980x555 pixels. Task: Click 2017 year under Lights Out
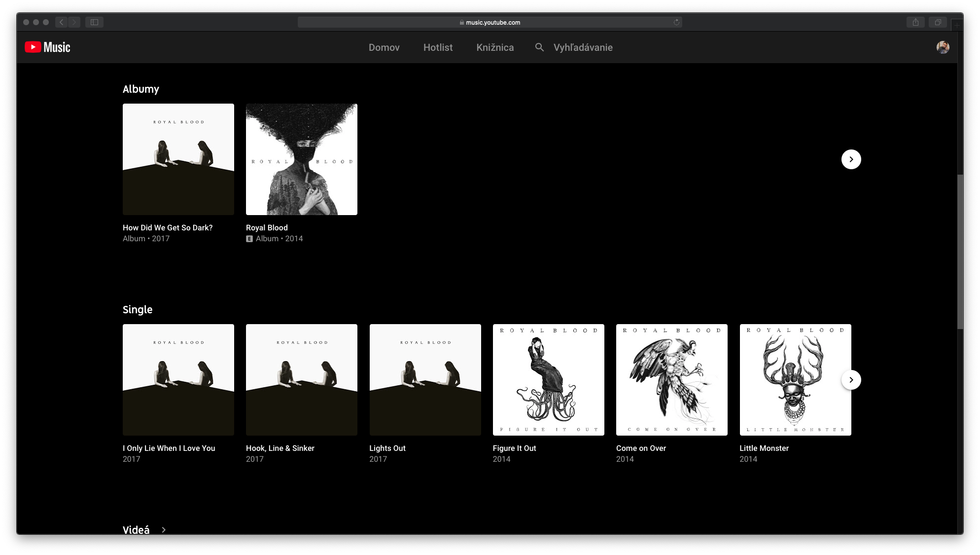[x=378, y=459]
